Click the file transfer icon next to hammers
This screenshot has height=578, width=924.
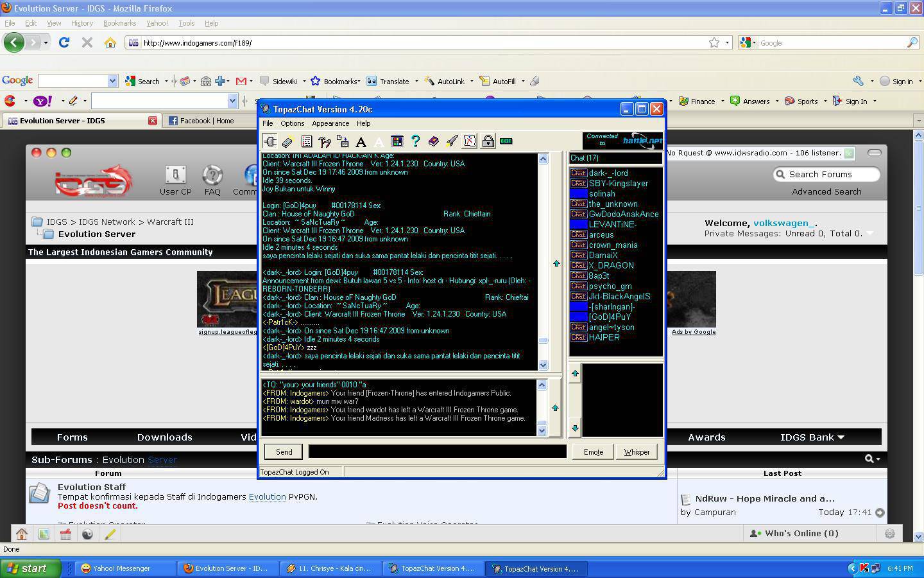(343, 142)
